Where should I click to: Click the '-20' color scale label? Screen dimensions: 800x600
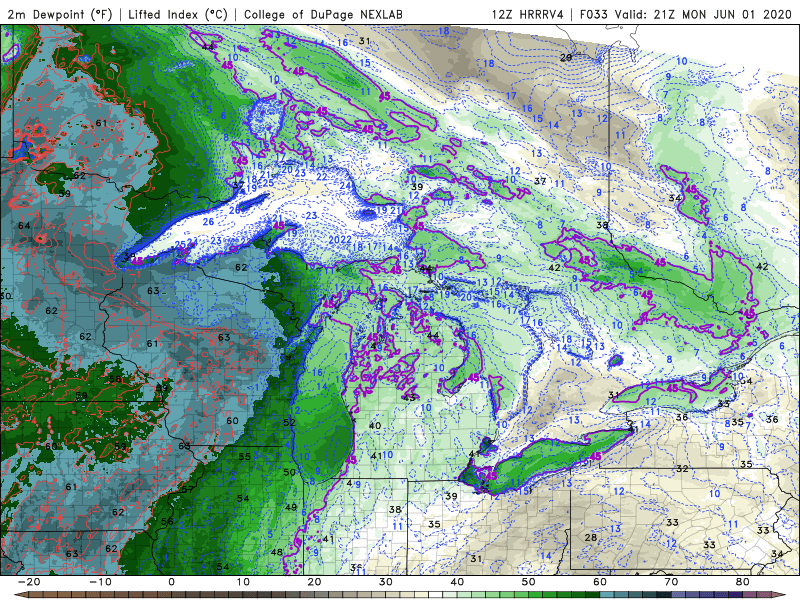[29, 582]
